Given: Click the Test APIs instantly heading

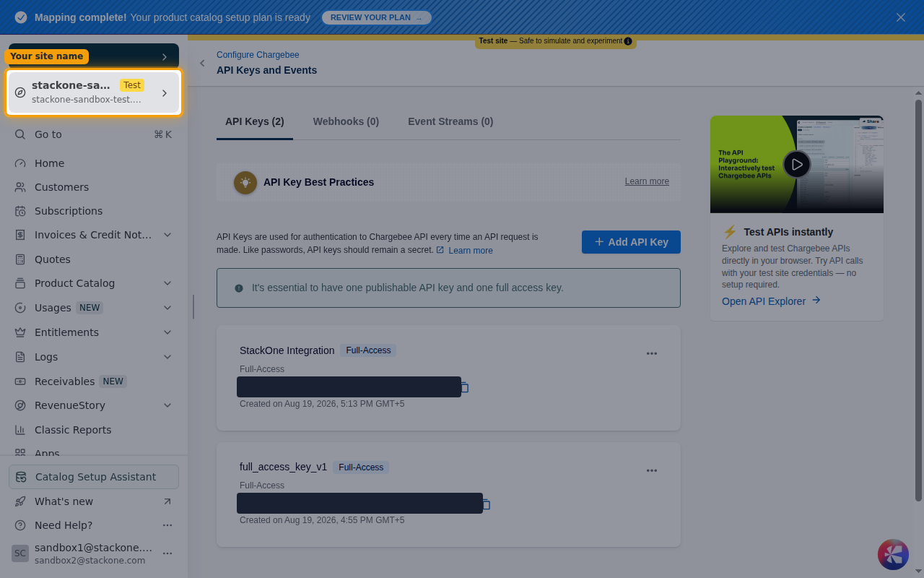Looking at the screenshot, I should 788,232.
